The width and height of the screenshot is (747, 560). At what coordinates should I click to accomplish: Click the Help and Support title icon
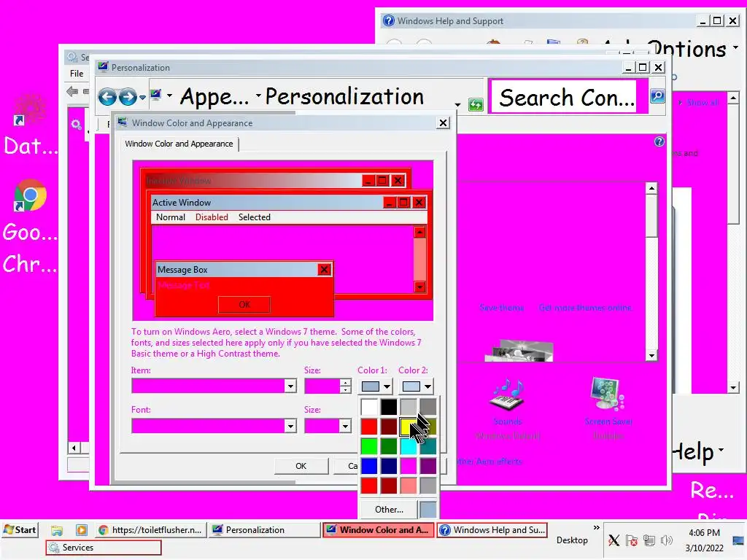point(389,20)
